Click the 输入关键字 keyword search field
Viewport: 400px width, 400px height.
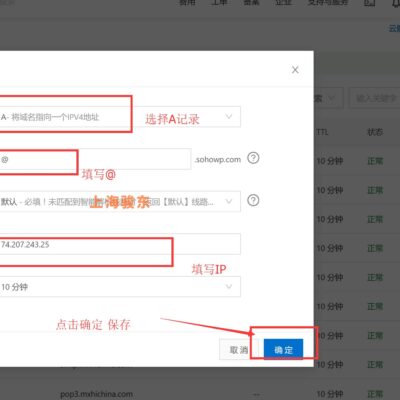point(375,98)
